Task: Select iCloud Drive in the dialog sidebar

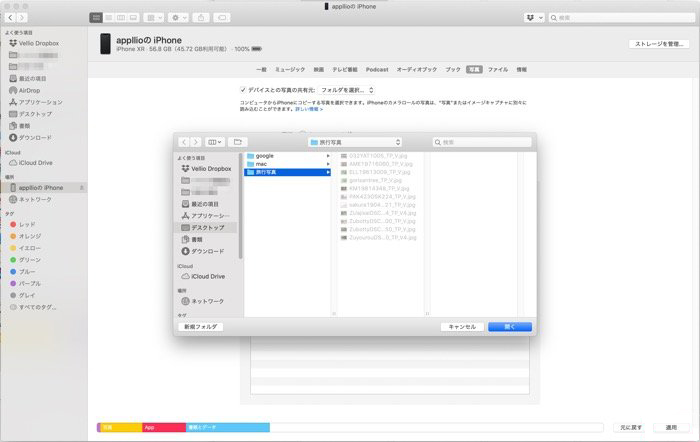Action: pos(203,276)
